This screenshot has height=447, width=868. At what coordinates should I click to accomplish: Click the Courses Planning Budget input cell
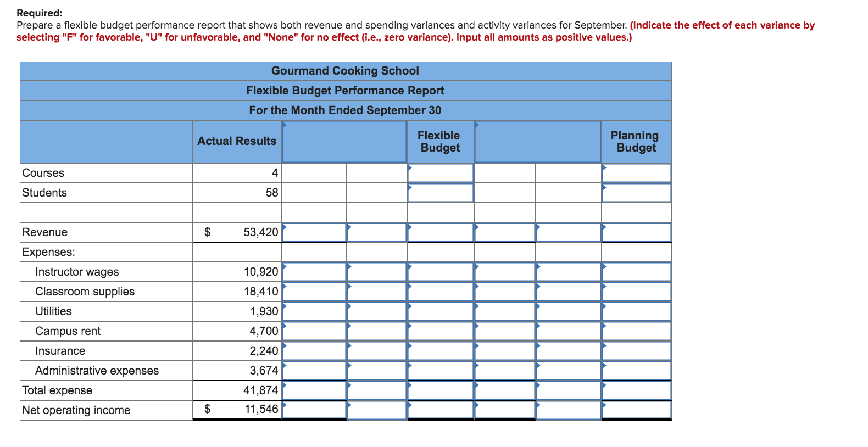point(636,173)
